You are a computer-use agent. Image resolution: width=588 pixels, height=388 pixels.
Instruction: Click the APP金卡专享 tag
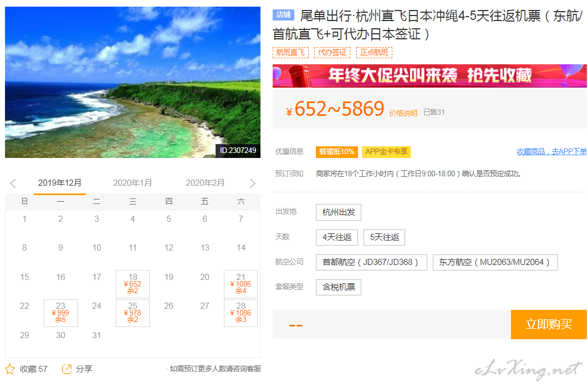[386, 152]
